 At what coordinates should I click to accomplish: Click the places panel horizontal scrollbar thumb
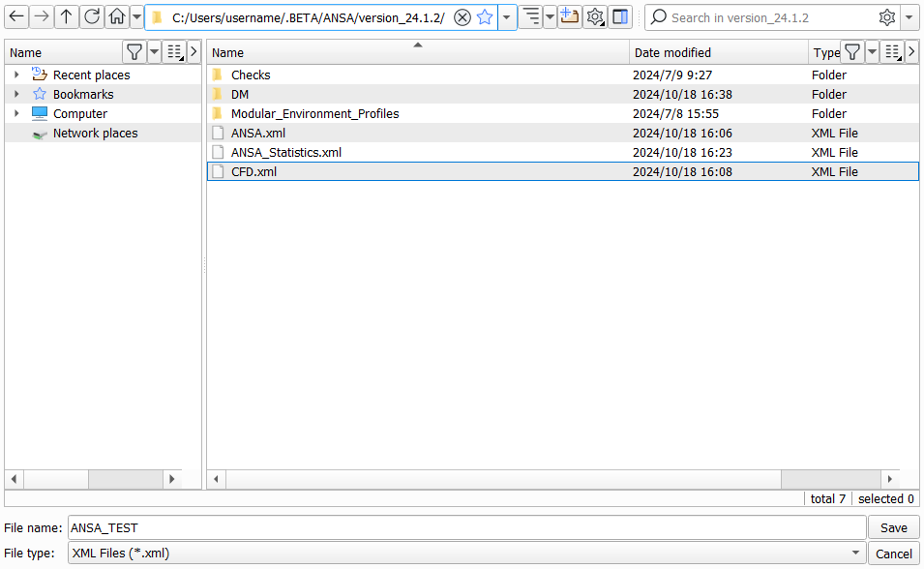[56, 479]
